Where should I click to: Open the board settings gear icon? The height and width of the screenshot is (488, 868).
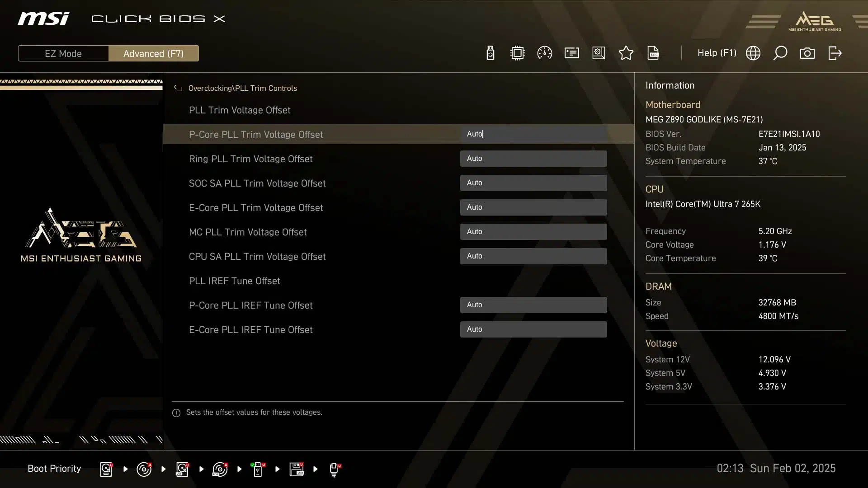pos(599,53)
